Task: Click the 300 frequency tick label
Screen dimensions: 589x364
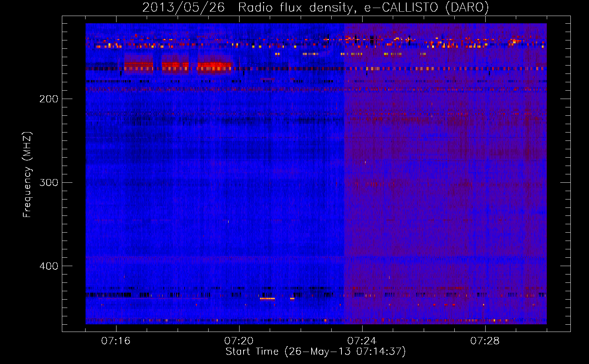Action: click(49, 182)
